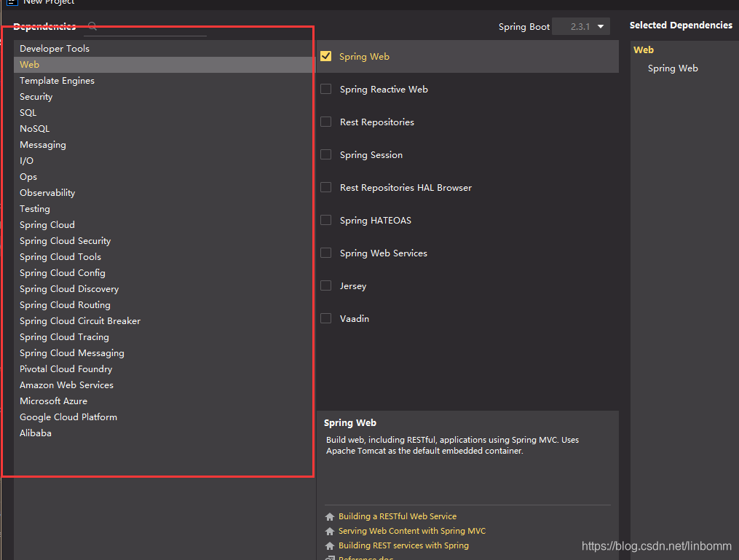Choose Spring Cloud Config category
This screenshot has height=560, width=739.
164,273
